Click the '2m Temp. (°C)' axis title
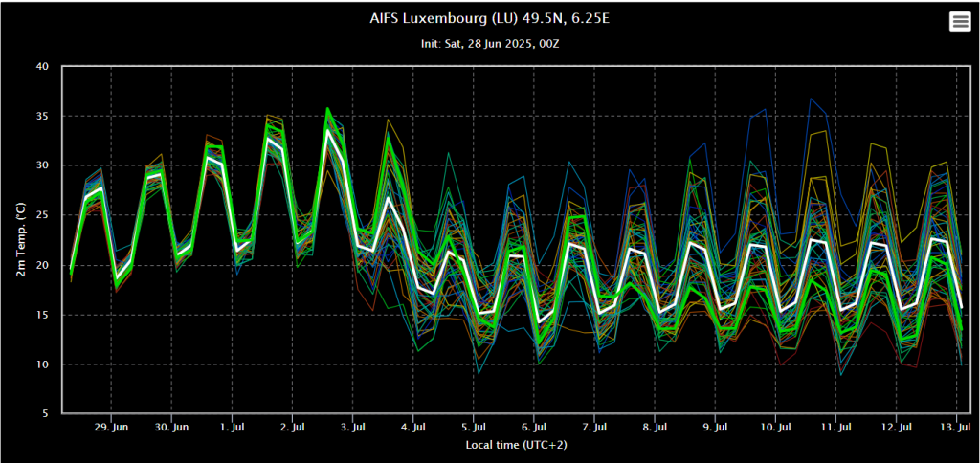The width and height of the screenshot is (980, 463). (x=20, y=240)
